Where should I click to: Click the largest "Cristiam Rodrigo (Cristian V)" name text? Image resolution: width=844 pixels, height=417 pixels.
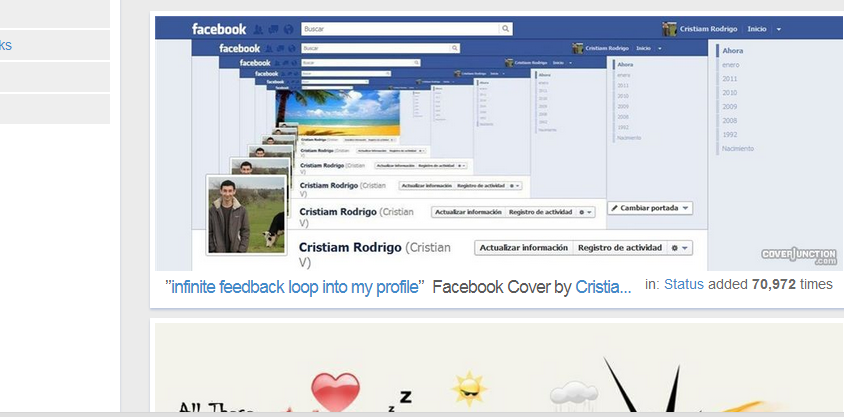pyautogui.click(x=375, y=254)
